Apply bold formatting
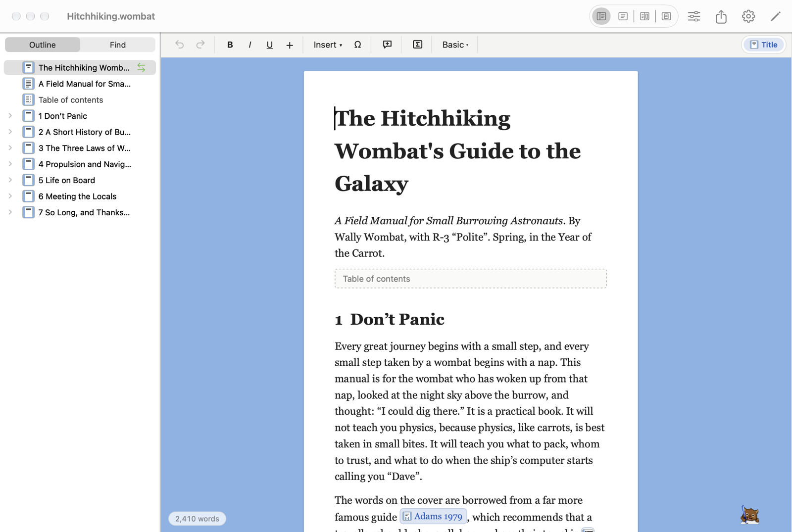This screenshot has width=792, height=532. pyautogui.click(x=230, y=45)
